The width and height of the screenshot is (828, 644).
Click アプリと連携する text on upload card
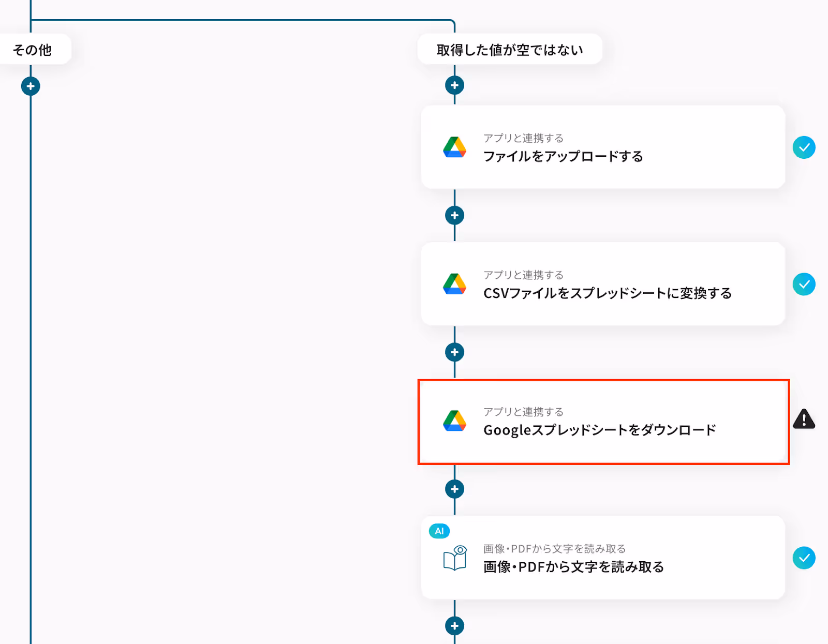pos(523,138)
